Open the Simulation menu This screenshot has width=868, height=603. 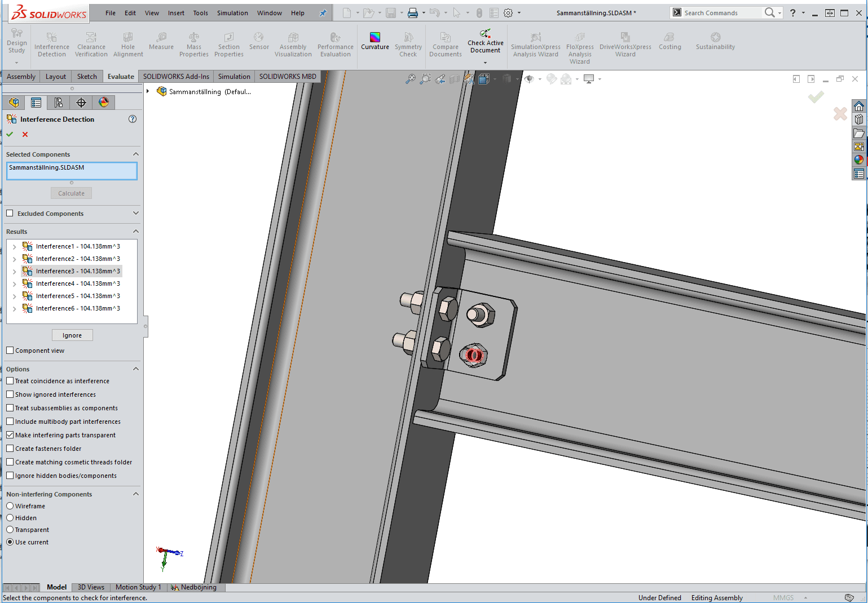(232, 13)
